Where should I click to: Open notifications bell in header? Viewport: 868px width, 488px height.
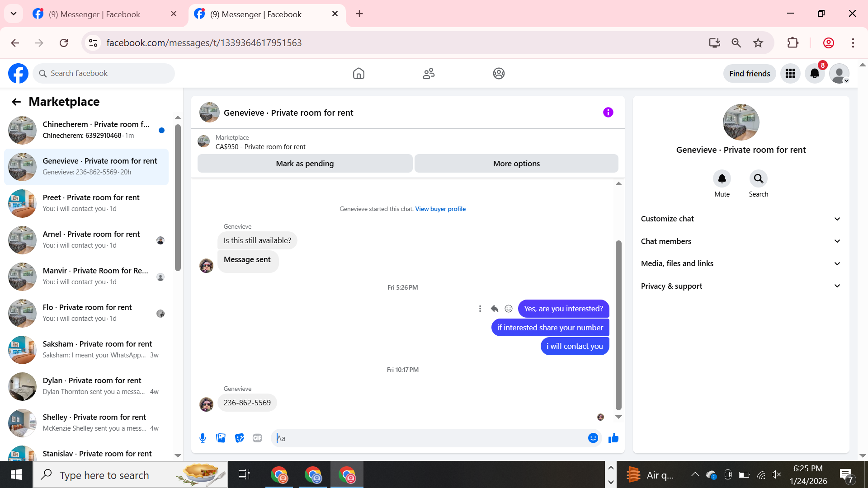coord(815,73)
